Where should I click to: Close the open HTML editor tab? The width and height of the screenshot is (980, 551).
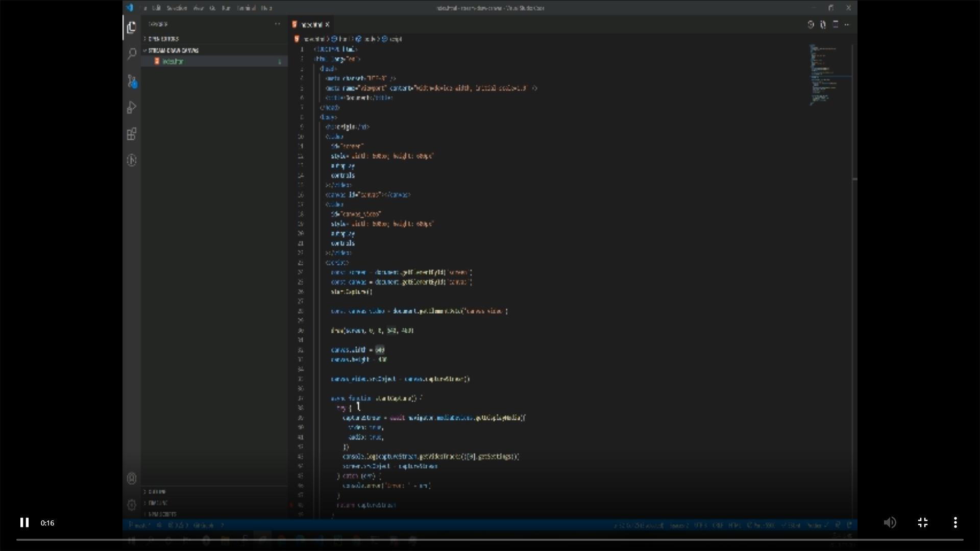[x=328, y=24]
